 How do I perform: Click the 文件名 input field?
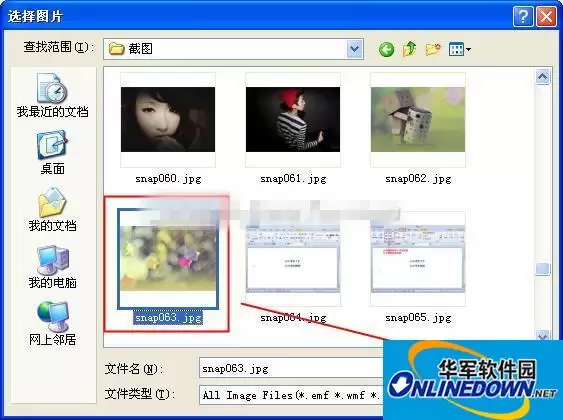click(291, 368)
